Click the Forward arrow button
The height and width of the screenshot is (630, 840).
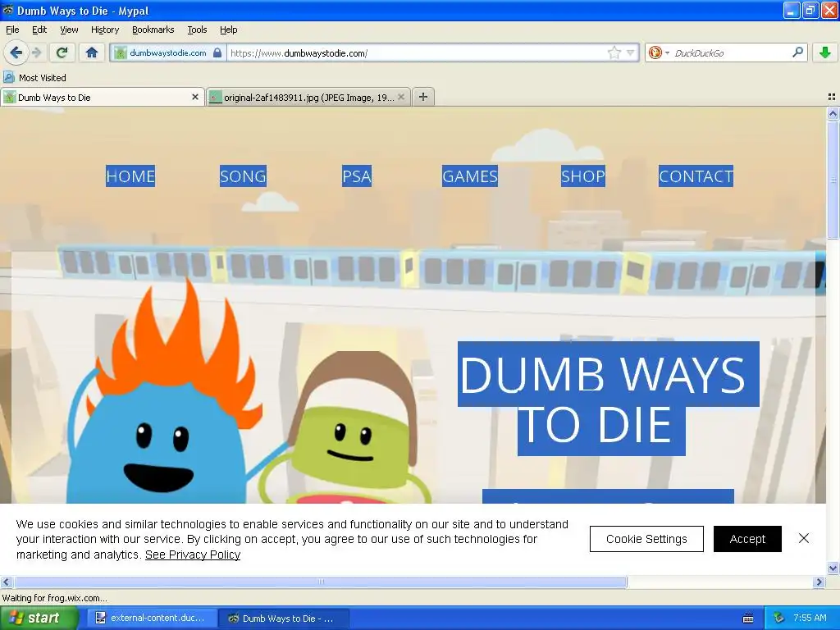point(36,52)
